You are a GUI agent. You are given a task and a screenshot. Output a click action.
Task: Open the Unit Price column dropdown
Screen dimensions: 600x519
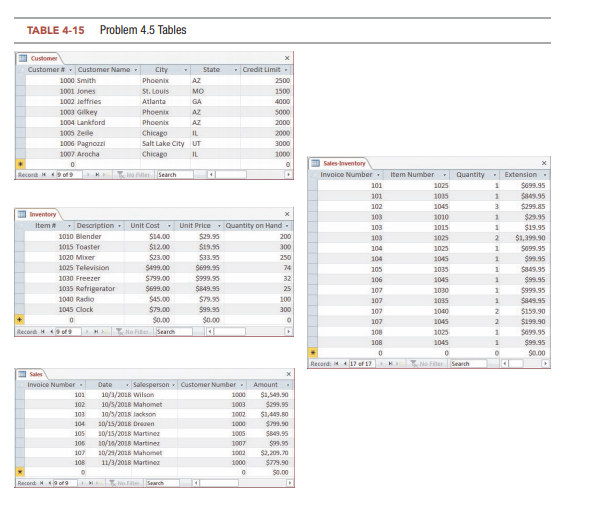(x=219, y=226)
